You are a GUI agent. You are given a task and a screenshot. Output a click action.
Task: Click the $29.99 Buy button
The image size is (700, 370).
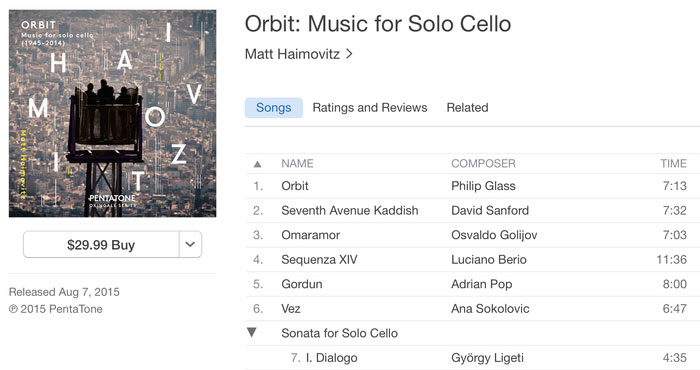click(x=101, y=244)
